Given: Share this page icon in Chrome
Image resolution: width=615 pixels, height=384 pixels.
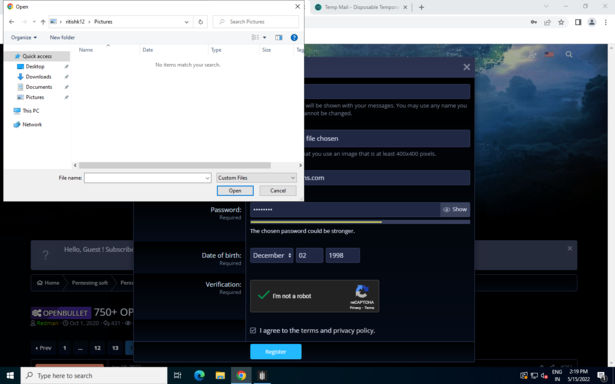Looking at the screenshot, I should pos(548,22).
